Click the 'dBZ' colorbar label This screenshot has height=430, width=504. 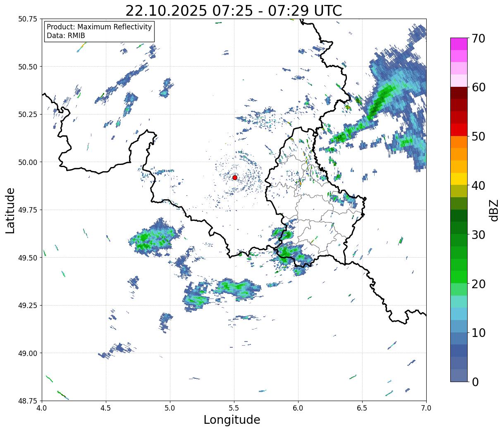point(494,210)
